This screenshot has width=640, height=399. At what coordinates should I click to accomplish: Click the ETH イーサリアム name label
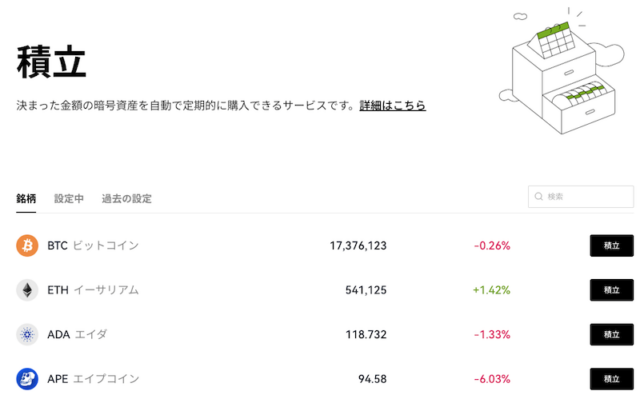(93, 290)
